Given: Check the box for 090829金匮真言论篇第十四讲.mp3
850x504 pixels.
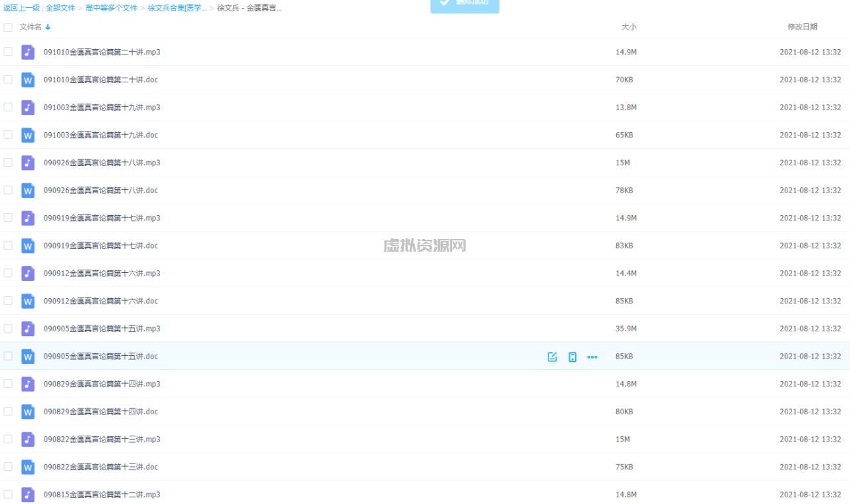Looking at the screenshot, I should [x=8, y=383].
